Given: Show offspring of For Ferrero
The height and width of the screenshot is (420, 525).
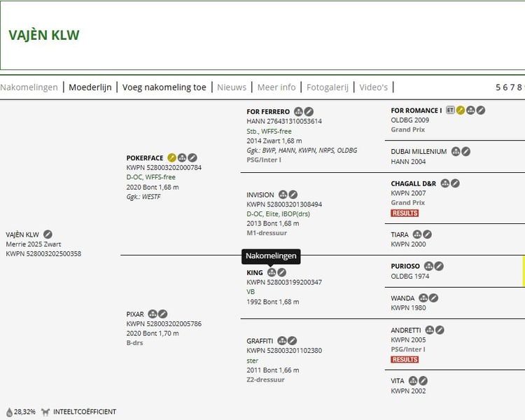Looking at the screenshot, I should (x=298, y=112).
